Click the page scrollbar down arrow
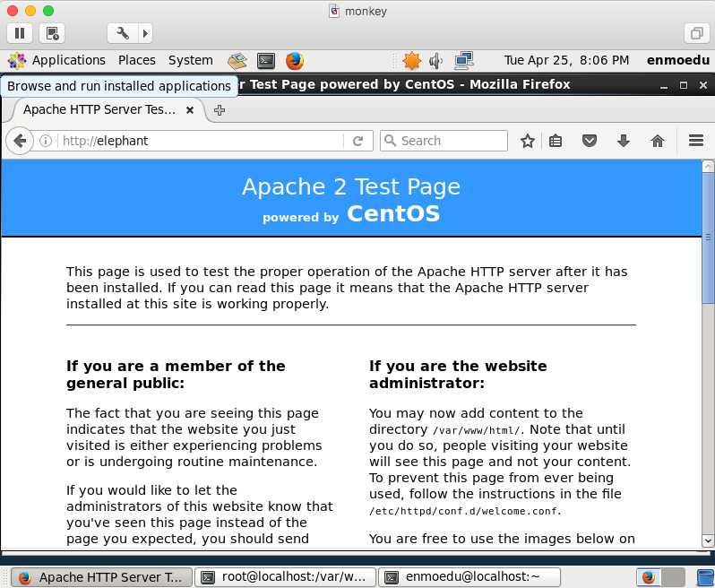The width and height of the screenshot is (715, 588). point(708,540)
